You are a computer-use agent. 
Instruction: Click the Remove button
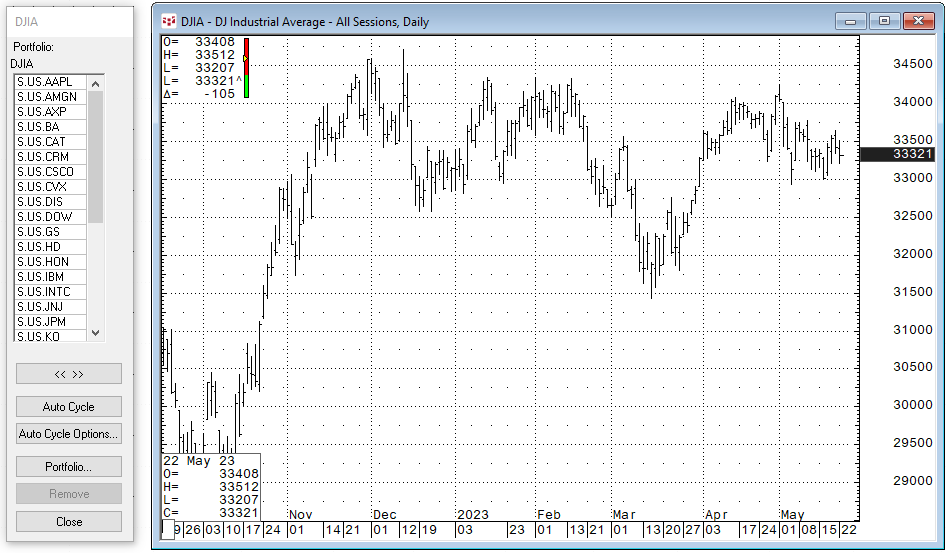(69, 494)
